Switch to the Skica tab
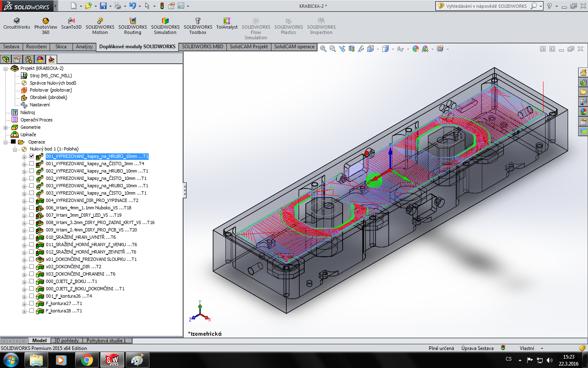 (61, 47)
